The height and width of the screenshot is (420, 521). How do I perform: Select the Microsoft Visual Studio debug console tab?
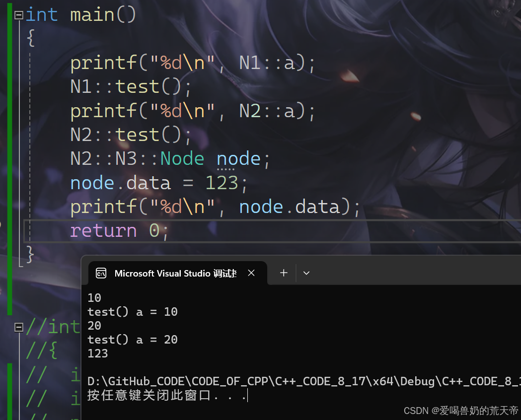[177, 273]
